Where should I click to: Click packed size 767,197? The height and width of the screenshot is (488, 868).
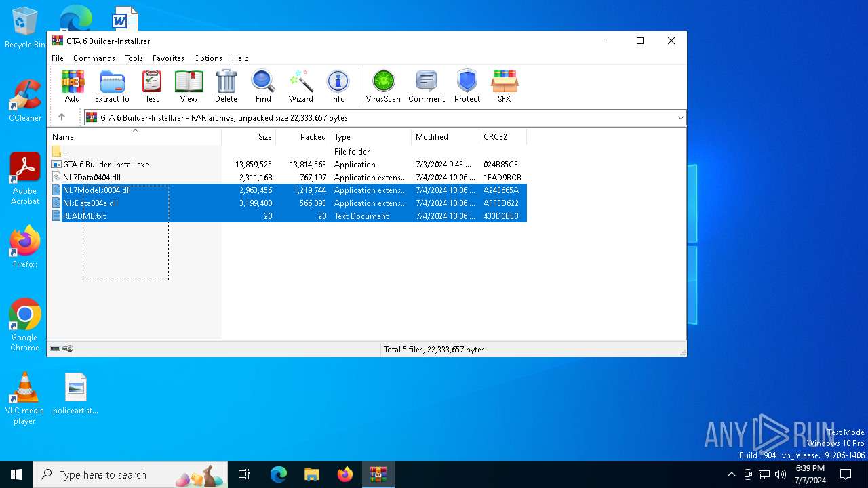(311, 178)
